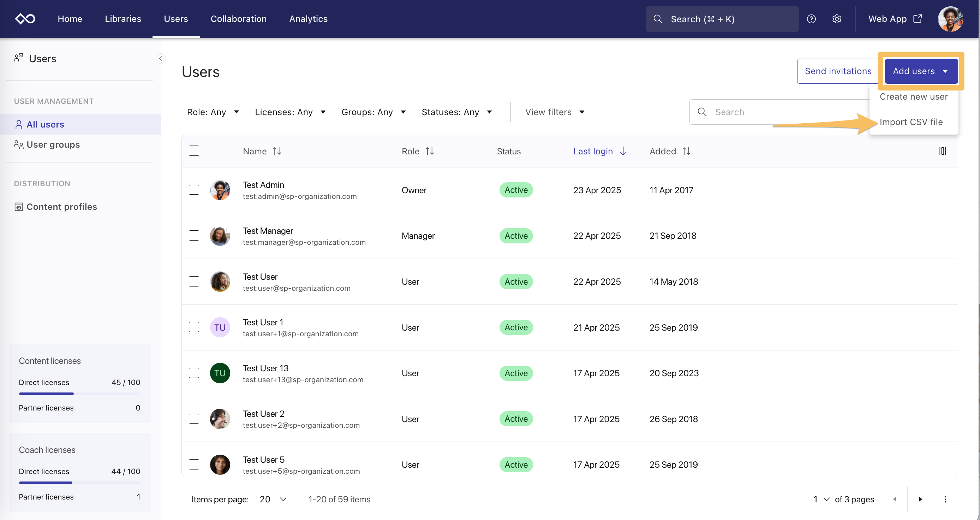Viewport: 980px width, 520px height.
Task: Switch to the Analytics tab
Action: click(308, 19)
